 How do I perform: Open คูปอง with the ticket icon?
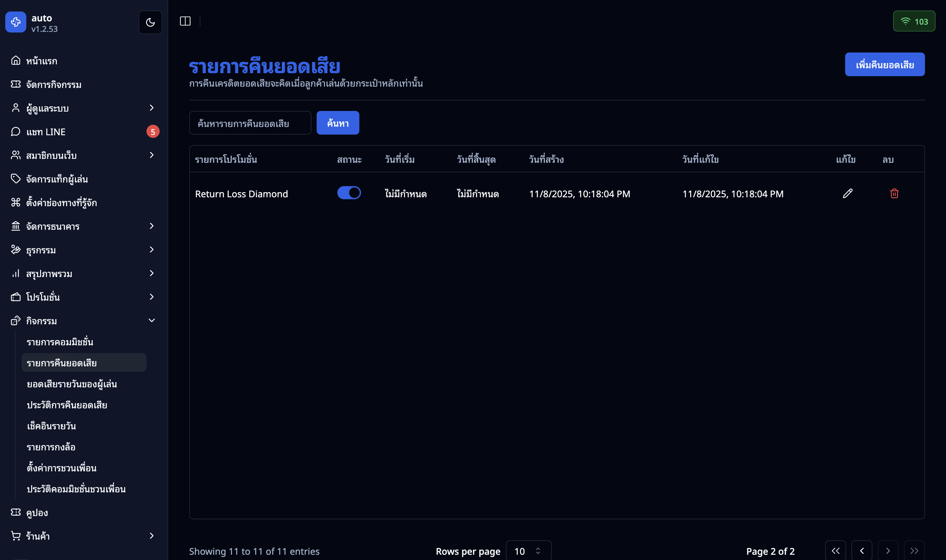tap(15, 512)
